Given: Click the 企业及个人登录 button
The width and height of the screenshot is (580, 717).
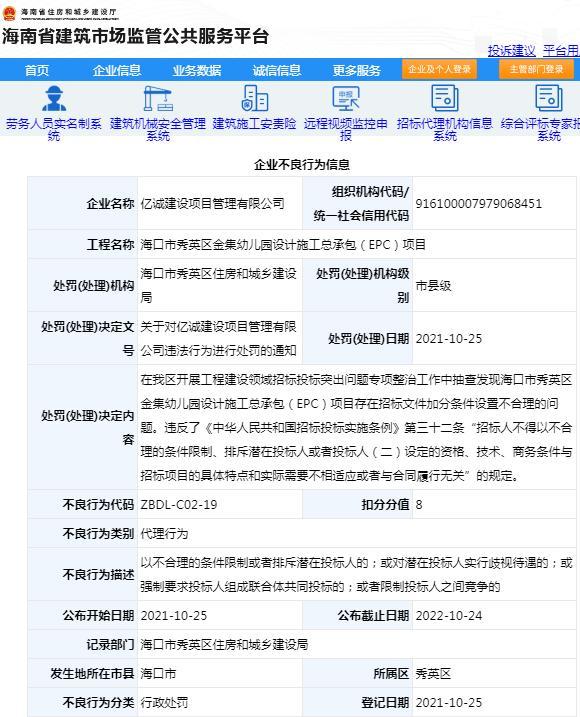Looking at the screenshot, I should (439, 70).
